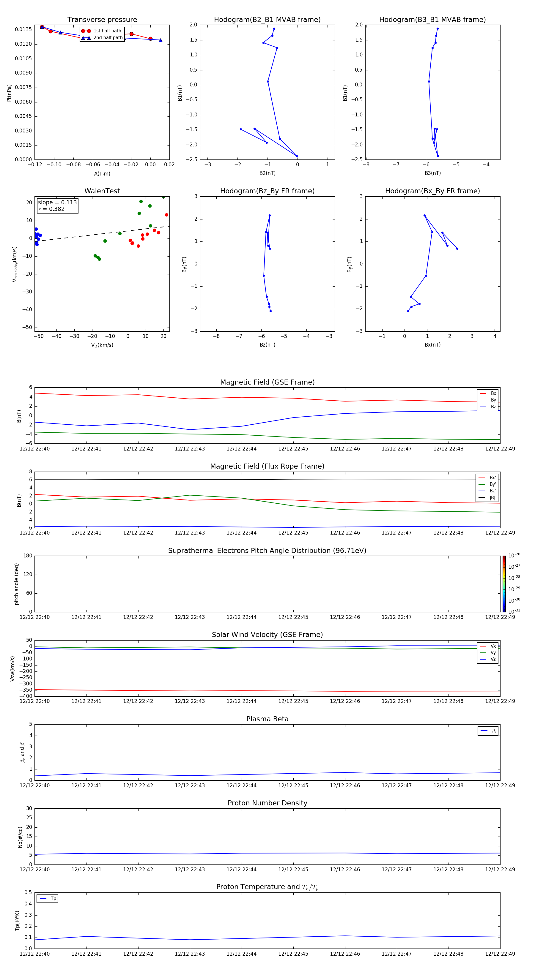Viewport: 535px width, 980px height.
Task: Click the 'Hodogram(B3_B1 MVAB frame)' title
Action: coord(432,20)
